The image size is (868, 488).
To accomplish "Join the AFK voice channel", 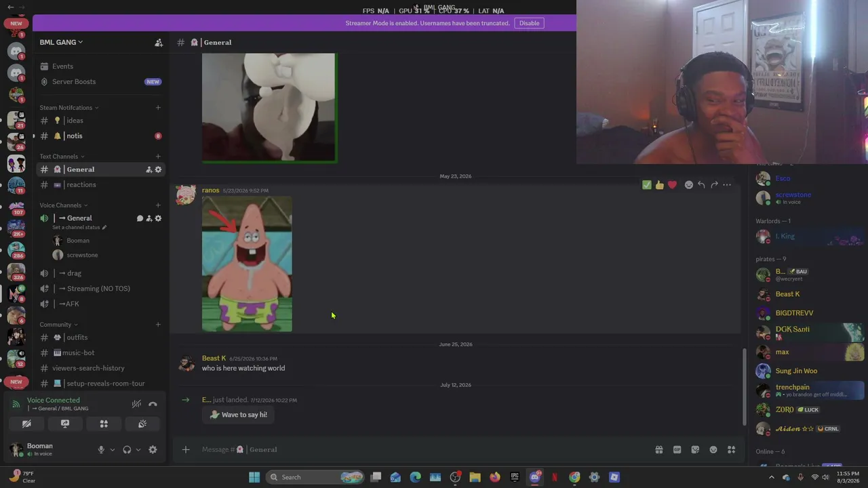I will point(100,304).
